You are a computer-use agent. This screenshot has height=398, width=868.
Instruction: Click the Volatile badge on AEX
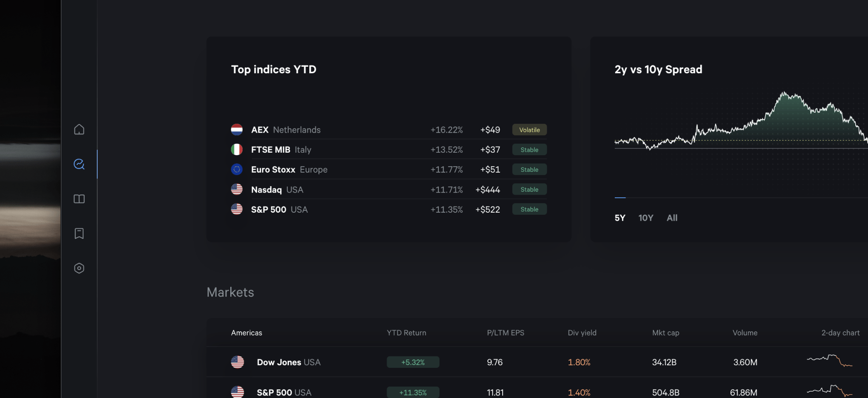pos(529,130)
